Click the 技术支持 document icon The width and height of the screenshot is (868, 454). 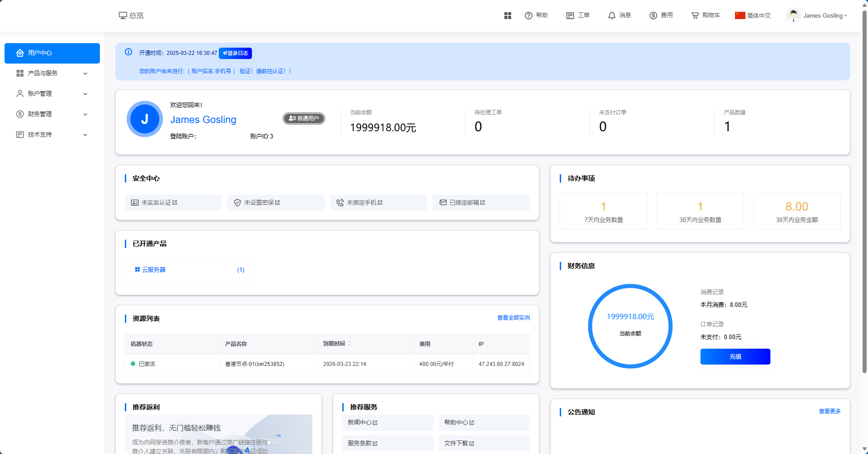(x=20, y=134)
